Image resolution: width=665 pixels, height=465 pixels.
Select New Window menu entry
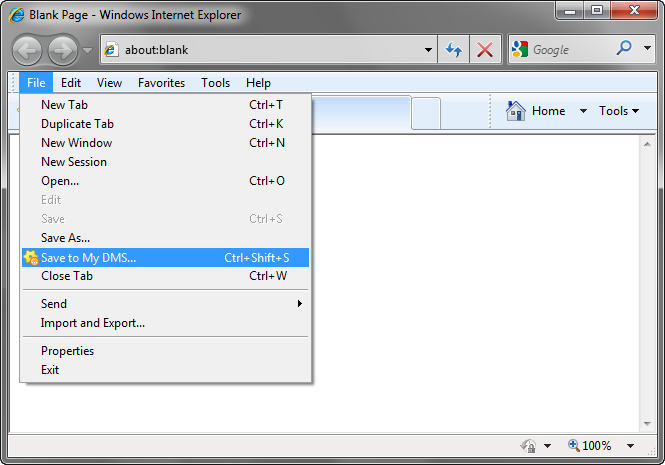(165, 143)
